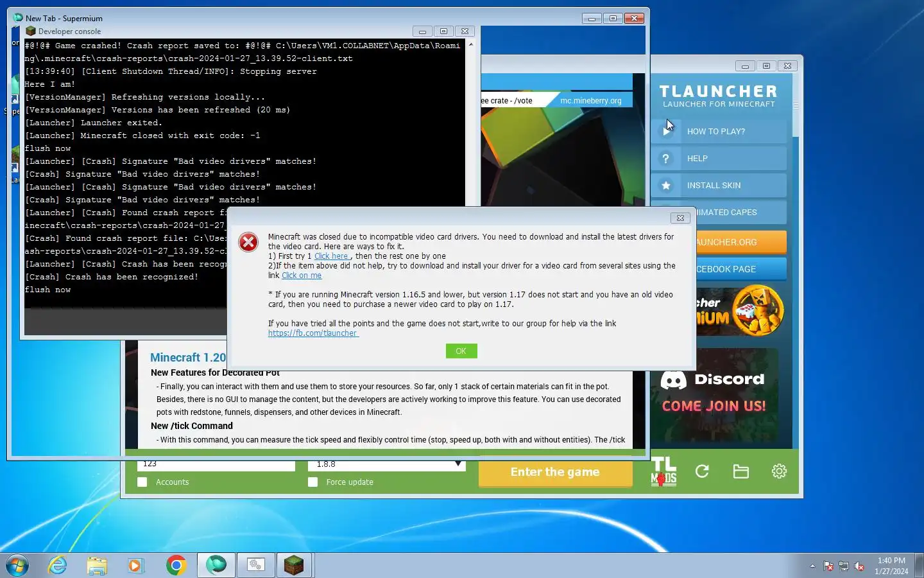The image size is (924, 578).
Task: Click the Supermium icon in the title bar
Action: pyautogui.click(x=18, y=18)
